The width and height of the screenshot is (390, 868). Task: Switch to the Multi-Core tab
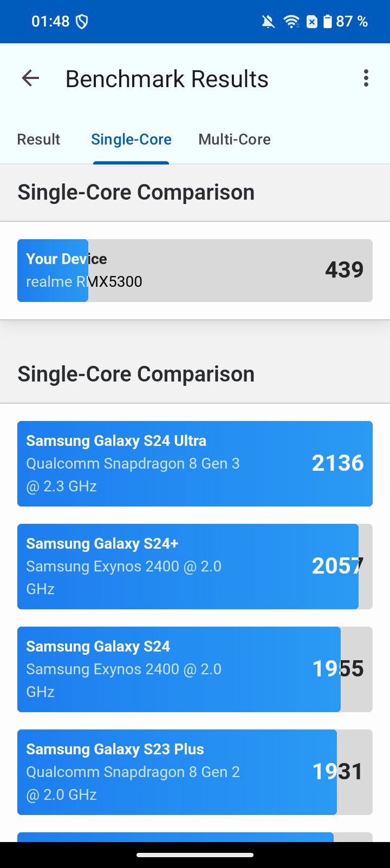coord(235,140)
